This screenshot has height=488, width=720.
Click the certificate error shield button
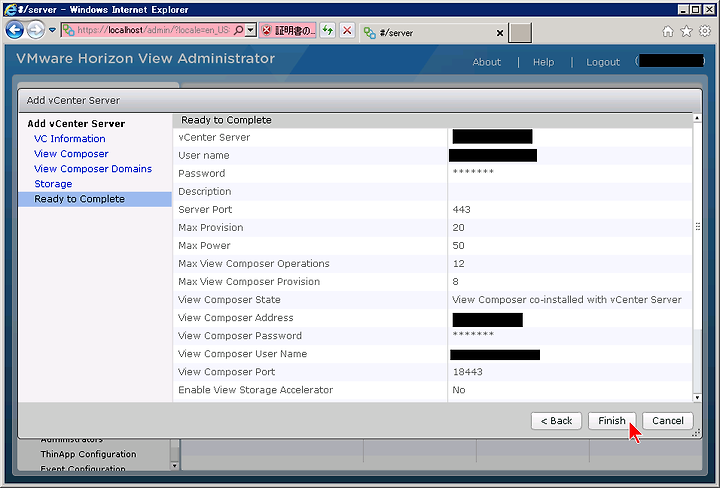[x=287, y=31]
